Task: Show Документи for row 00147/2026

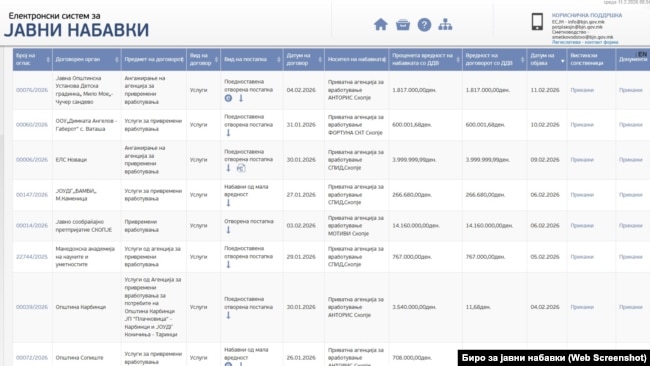Action: click(x=631, y=195)
